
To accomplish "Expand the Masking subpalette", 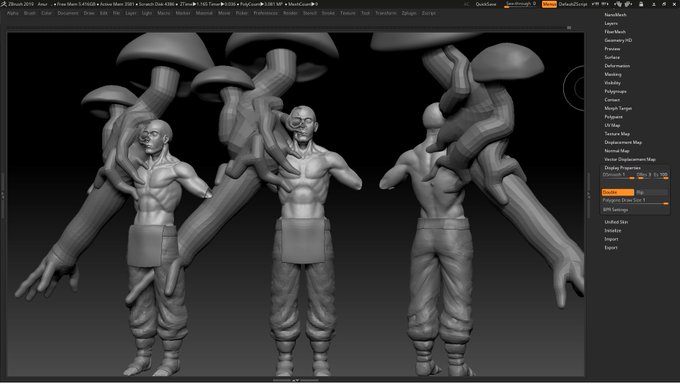I will (612, 74).
